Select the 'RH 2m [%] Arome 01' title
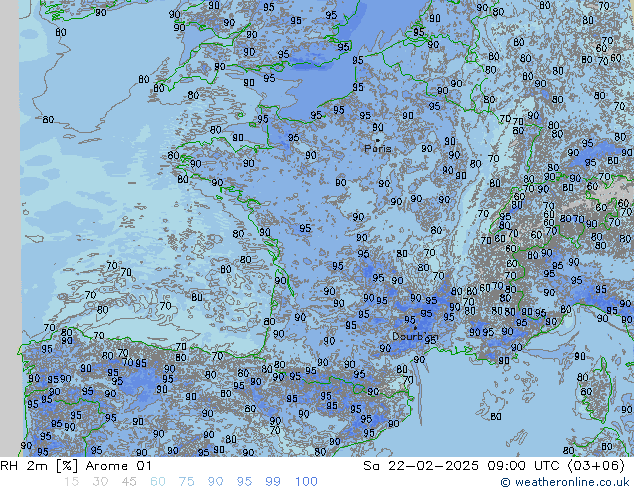The image size is (634, 490). [76, 466]
